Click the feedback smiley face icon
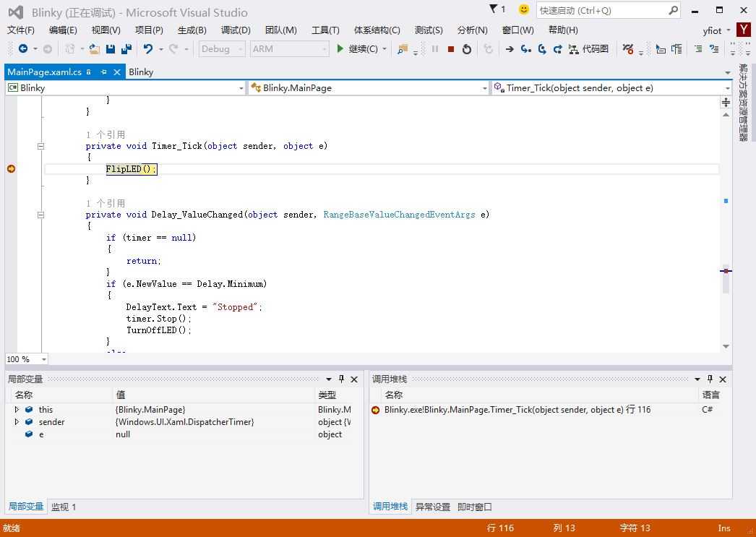This screenshot has width=756, height=537. pyautogui.click(x=524, y=10)
